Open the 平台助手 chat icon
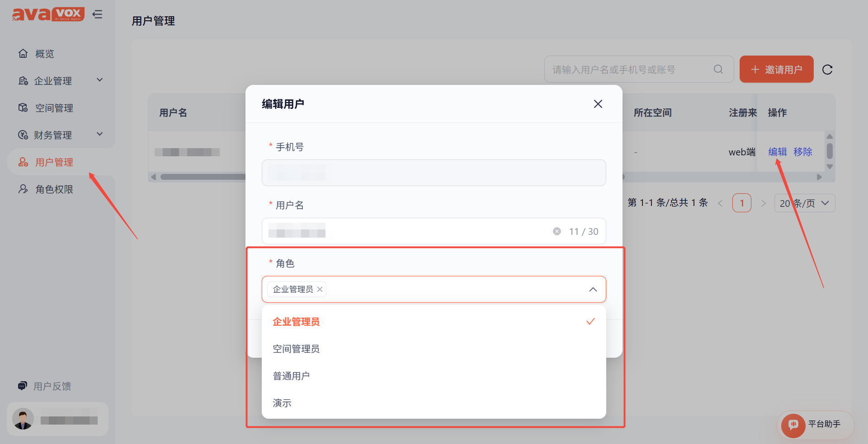Image resolution: width=868 pixels, height=444 pixels. tap(793, 425)
